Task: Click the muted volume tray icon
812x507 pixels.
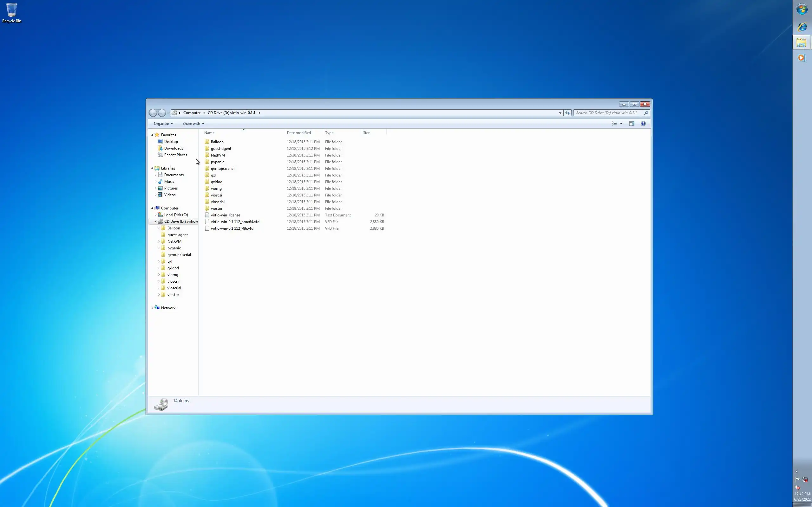Action: pyautogui.click(x=798, y=488)
